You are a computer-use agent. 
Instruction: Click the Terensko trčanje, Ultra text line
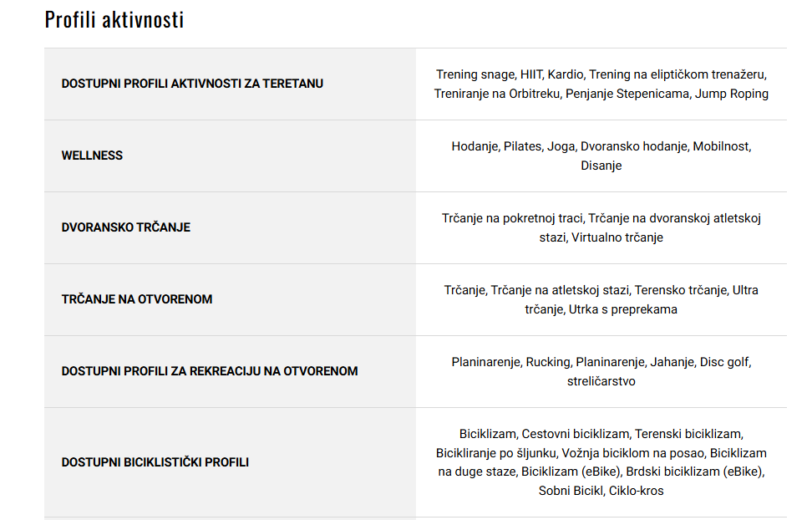tap(601, 290)
